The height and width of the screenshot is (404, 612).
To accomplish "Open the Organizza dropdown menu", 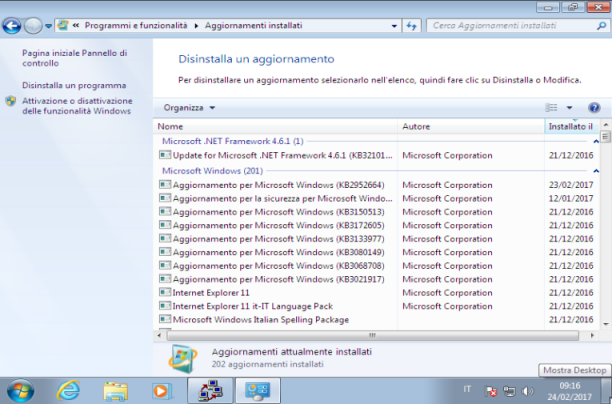I will [189, 108].
